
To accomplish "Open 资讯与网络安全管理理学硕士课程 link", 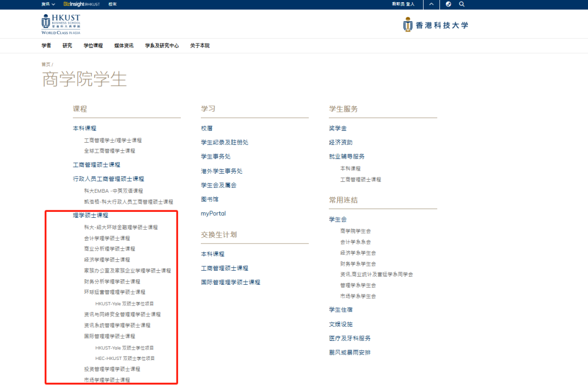I will (122, 314).
